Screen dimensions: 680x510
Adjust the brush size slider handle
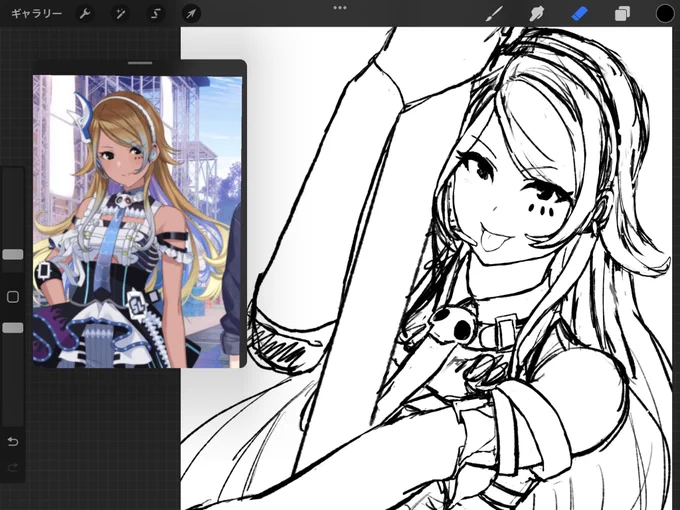click(x=13, y=255)
